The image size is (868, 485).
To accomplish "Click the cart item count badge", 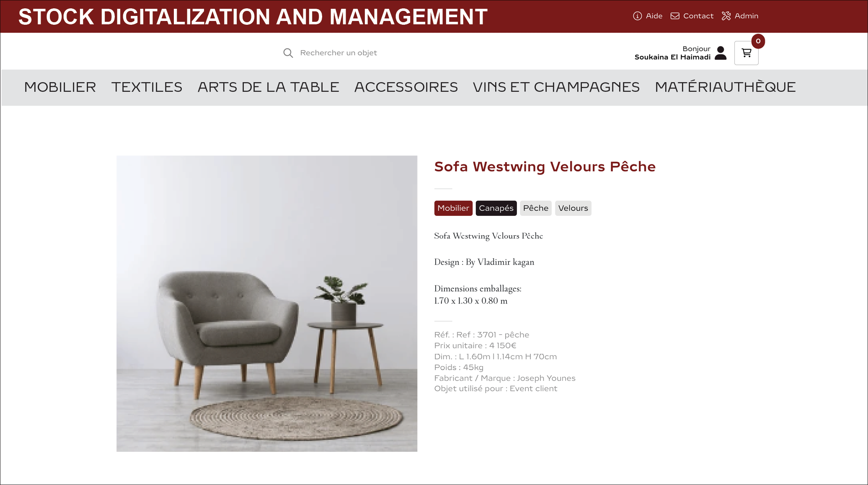I will 758,41.
